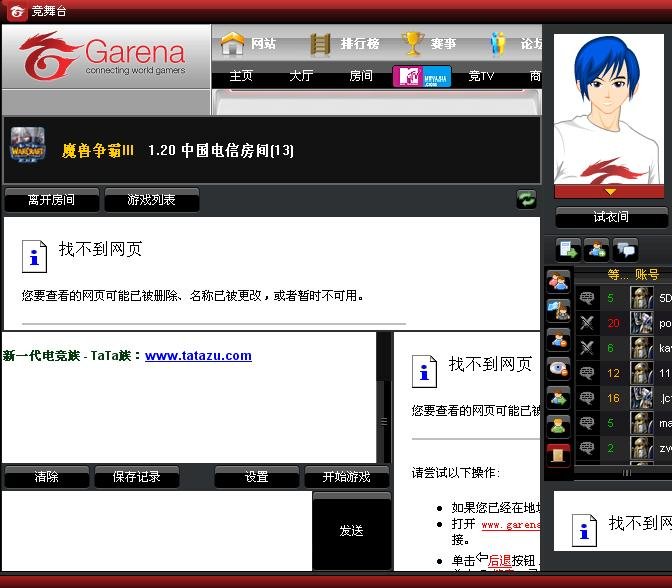Click the 清除 clear button
The height and width of the screenshot is (588, 672).
tap(46, 477)
